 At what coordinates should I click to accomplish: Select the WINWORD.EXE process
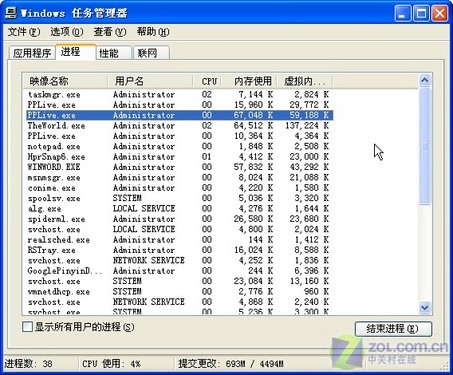[x=179, y=167]
